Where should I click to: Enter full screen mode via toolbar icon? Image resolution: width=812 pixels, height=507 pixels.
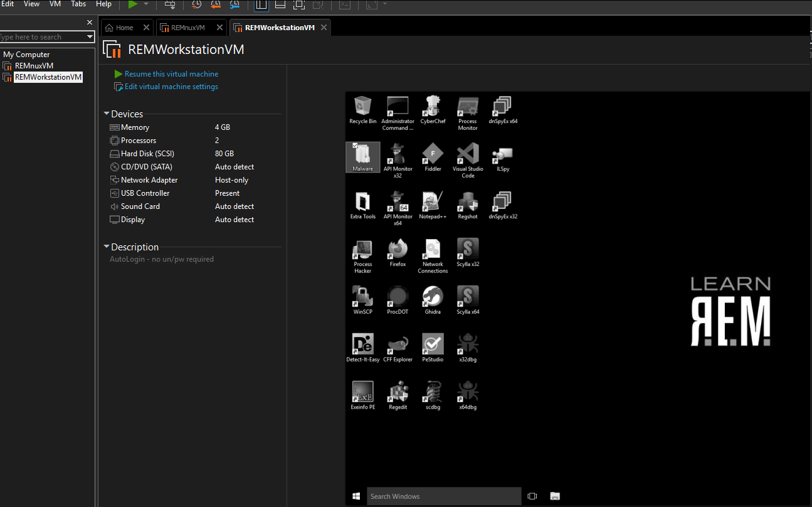(299, 4)
